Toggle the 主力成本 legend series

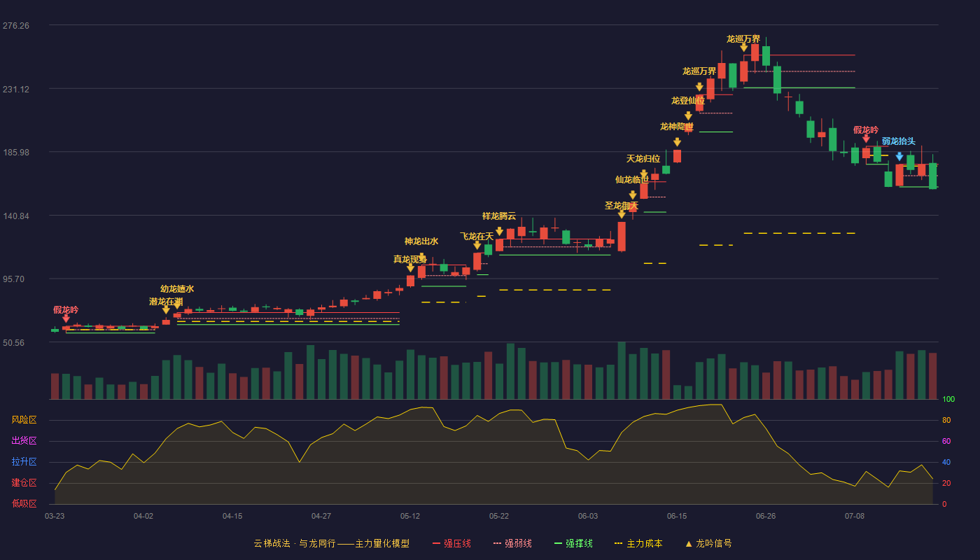(638, 543)
